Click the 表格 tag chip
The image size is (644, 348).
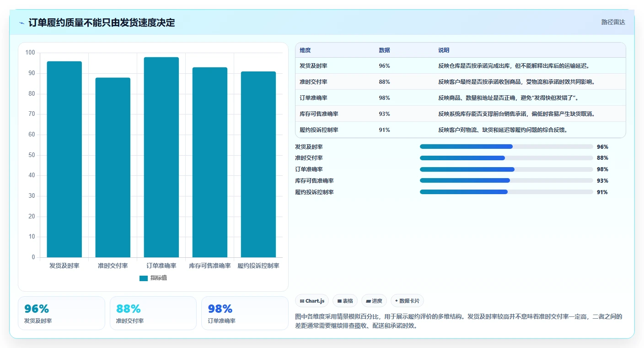click(345, 301)
